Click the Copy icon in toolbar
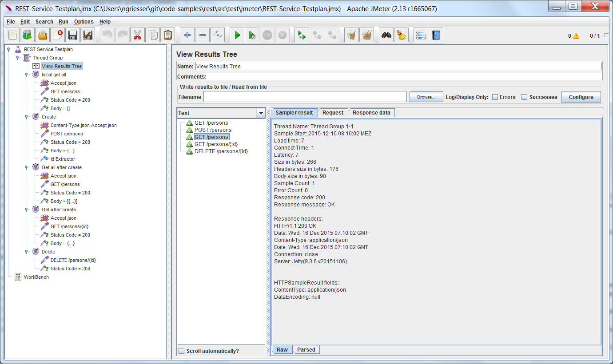 click(152, 35)
